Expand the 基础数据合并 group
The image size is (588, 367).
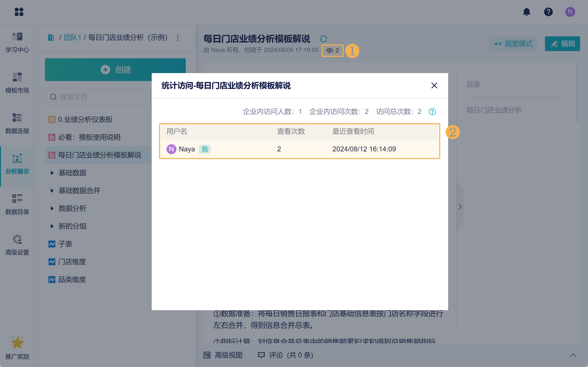(x=52, y=191)
